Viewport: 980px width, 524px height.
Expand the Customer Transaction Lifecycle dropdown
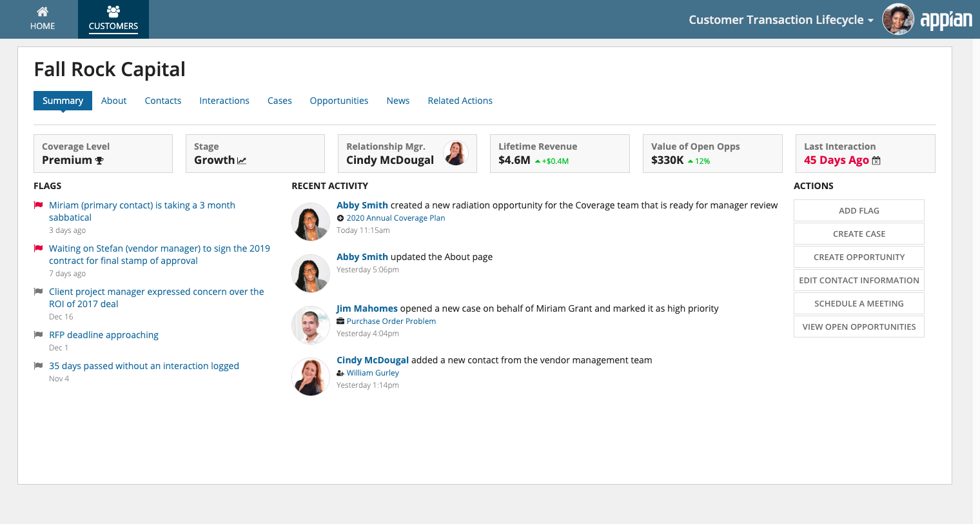coord(781,20)
